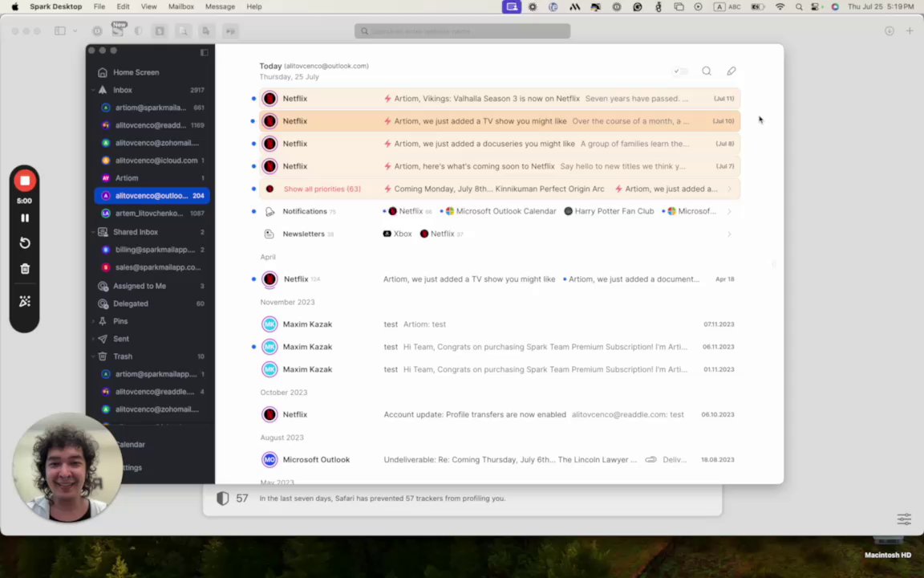Collapse the Spark sidebar with panel icon

tap(204, 52)
